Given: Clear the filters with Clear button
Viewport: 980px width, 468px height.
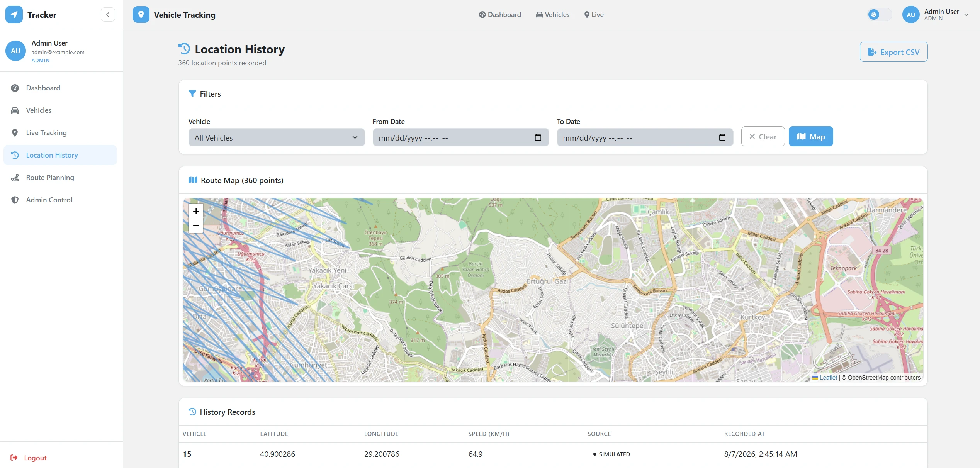Looking at the screenshot, I should point(763,136).
